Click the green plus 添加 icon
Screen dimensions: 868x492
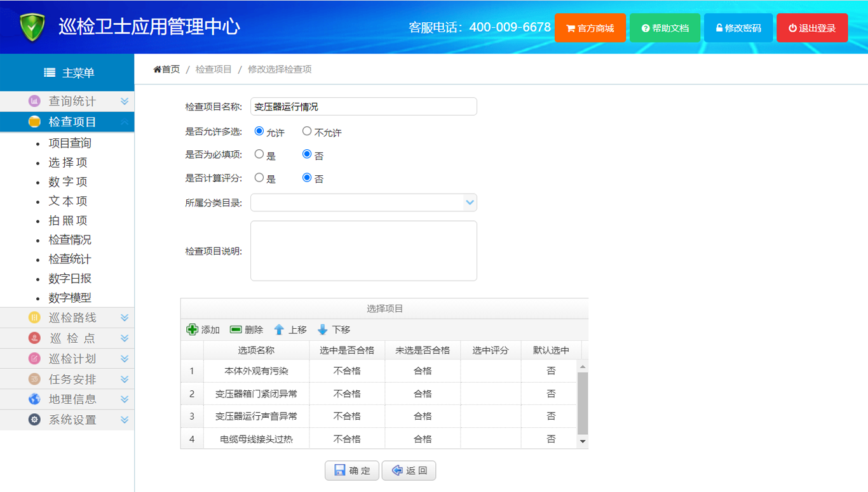click(x=192, y=329)
